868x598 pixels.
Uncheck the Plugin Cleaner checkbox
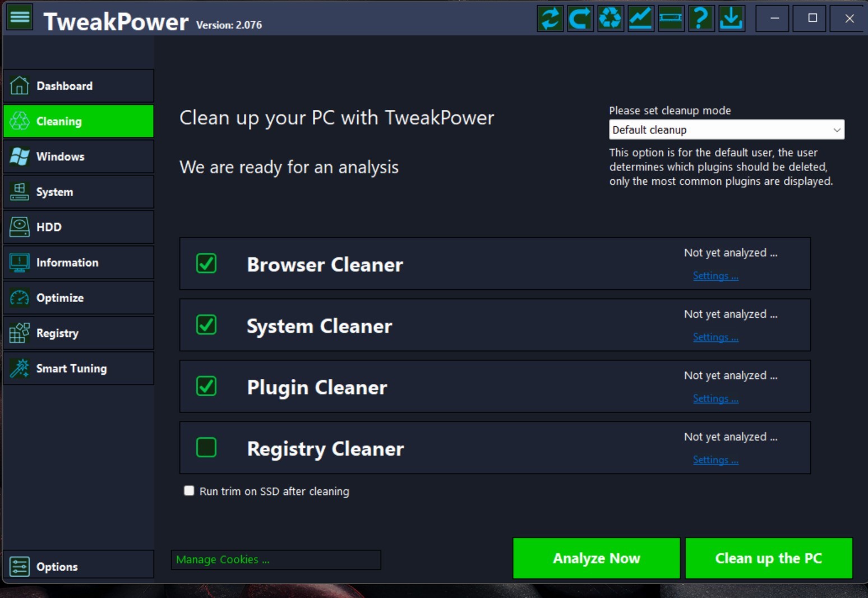click(206, 386)
